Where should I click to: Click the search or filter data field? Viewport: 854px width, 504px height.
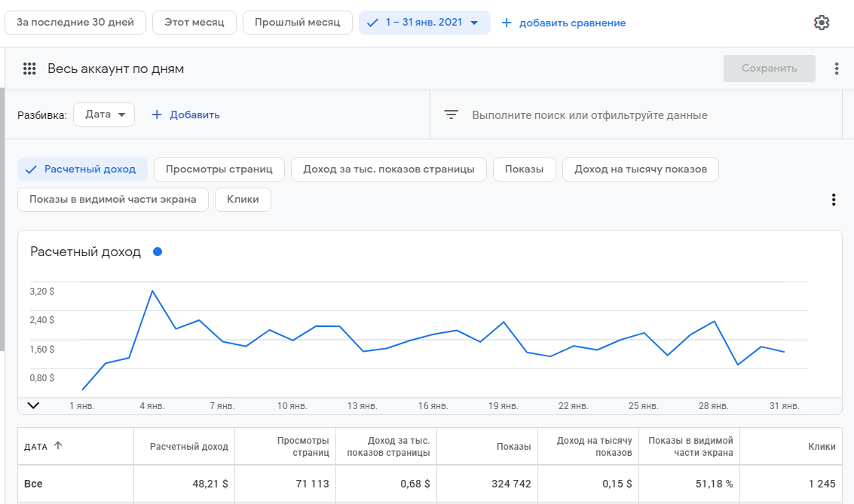click(x=589, y=115)
